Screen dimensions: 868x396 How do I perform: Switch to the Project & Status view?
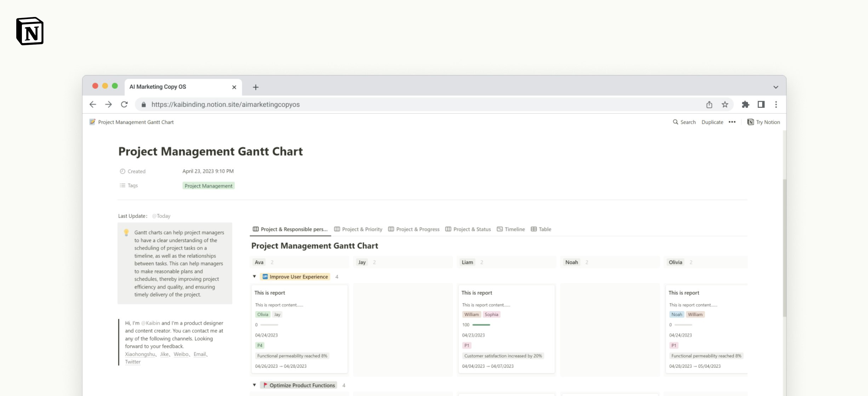[468, 229]
